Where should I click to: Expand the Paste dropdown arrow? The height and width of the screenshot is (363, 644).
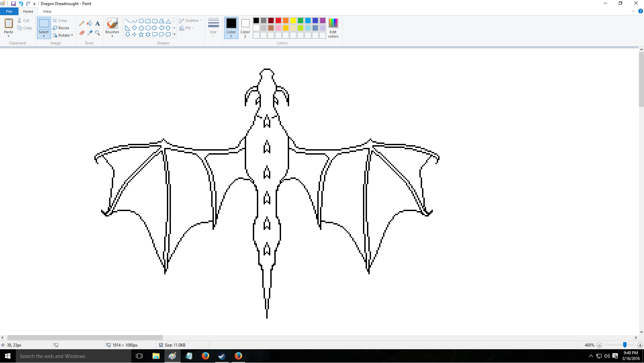coord(8,36)
